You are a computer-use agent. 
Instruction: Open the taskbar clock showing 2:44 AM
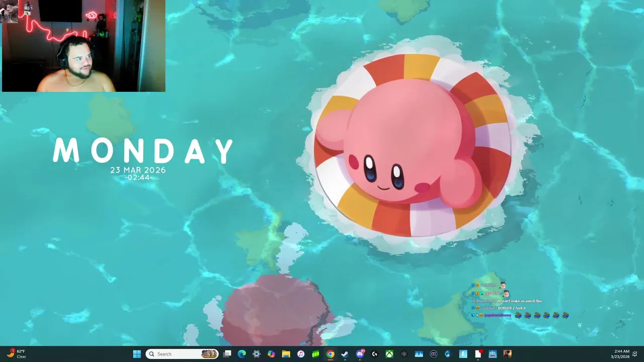point(621,354)
